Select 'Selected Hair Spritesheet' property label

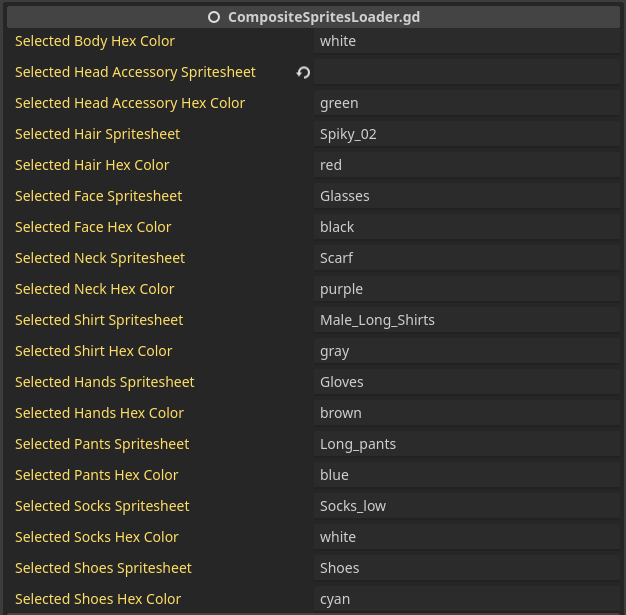coord(97,134)
